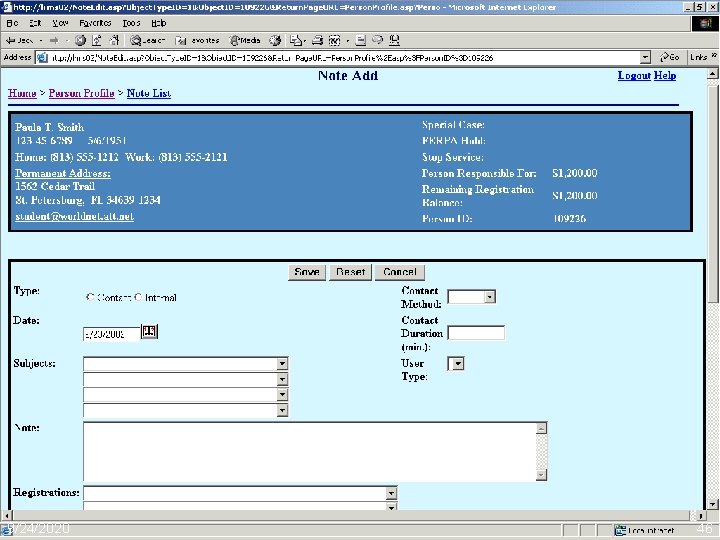This screenshot has width=720, height=540.
Task: Open the Favorites toolbar button
Action: [x=197, y=40]
